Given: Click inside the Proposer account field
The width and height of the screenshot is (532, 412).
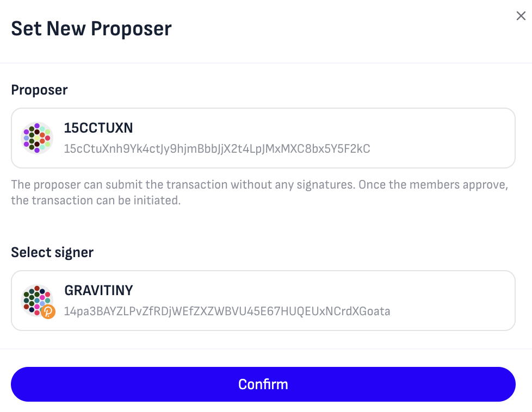Looking at the screenshot, I should click(263, 138).
